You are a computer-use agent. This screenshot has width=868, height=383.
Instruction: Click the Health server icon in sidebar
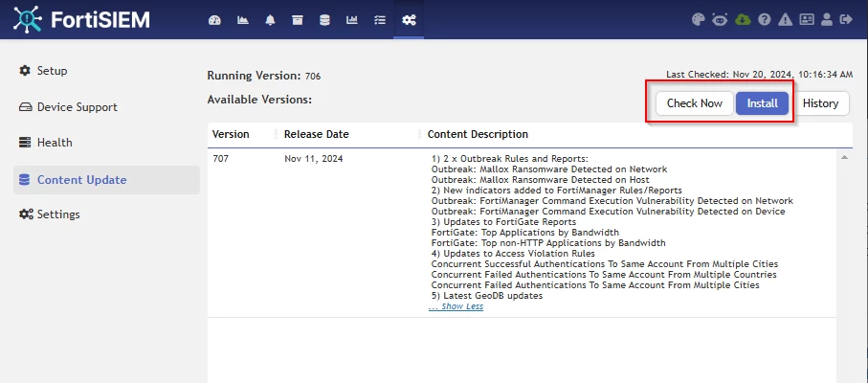25,143
